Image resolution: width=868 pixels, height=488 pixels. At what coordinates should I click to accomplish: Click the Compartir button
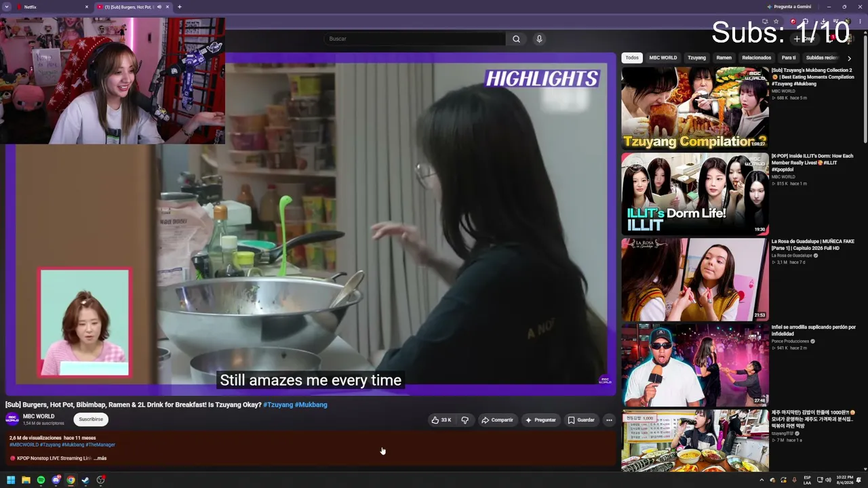pyautogui.click(x=497, y=420)
